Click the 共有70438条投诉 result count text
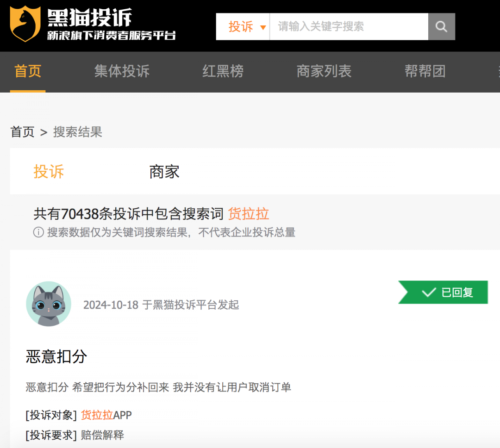500x448 pixels. [129, 214]
